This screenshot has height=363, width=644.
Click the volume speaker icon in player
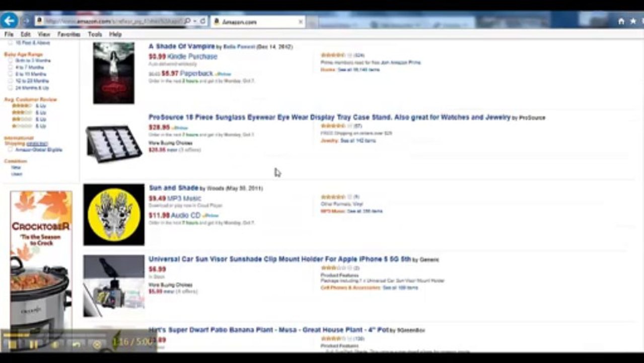pyautogui.click(x=55, y=345)
